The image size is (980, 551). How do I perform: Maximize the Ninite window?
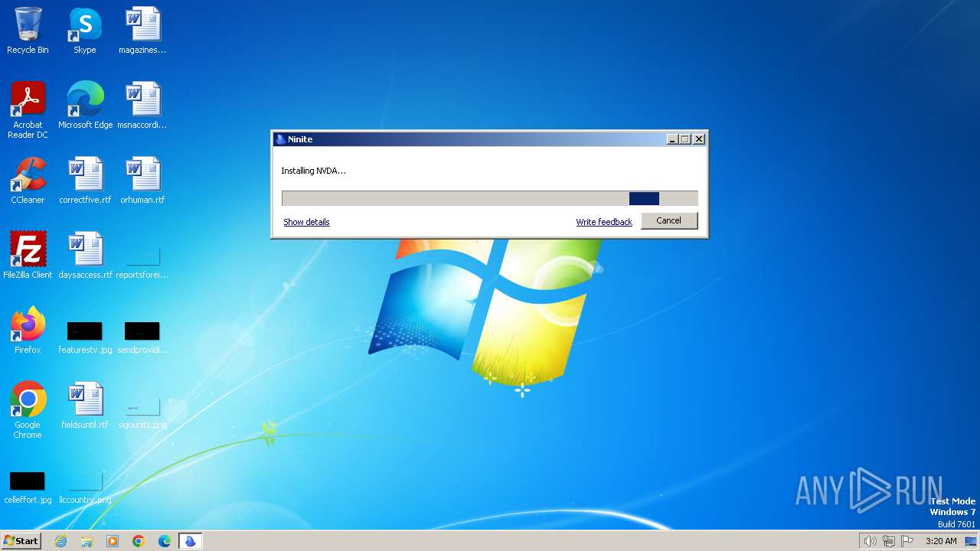coord(685,139)
